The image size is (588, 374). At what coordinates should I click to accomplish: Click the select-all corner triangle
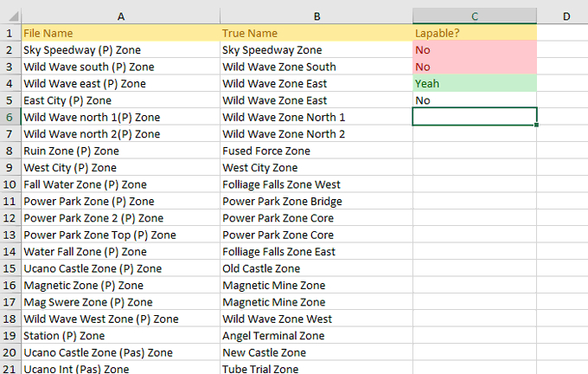pyautogui.click(x=10, y=16)
